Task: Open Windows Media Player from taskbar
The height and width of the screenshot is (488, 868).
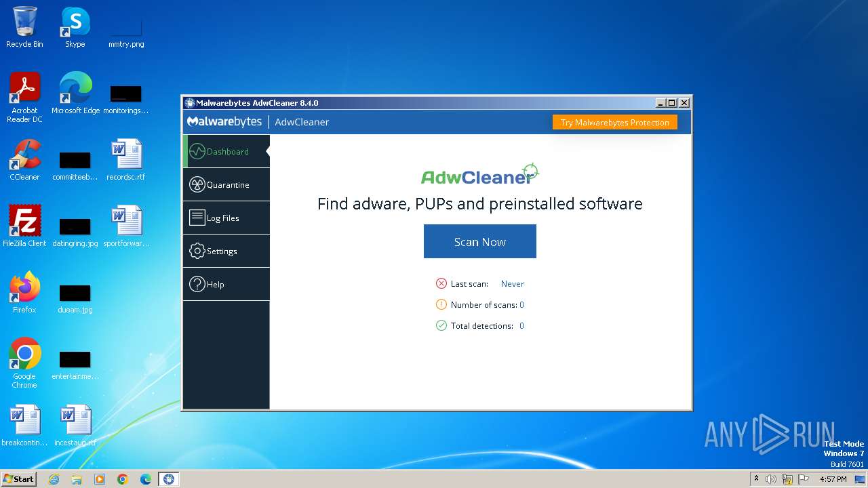Action: (x=100, y=479)
